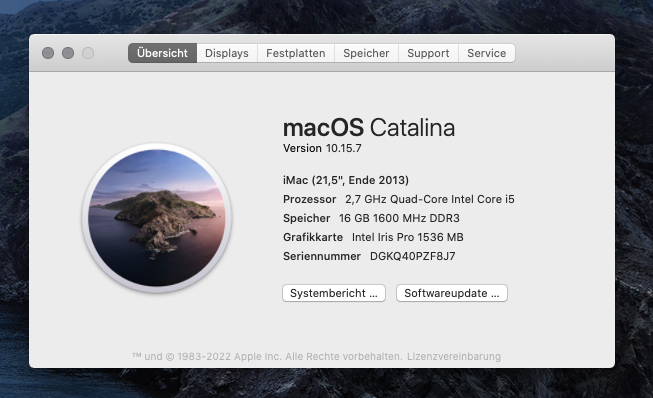
Task: Switch to the Support tab
Action: pyautogui.click(x=428, y=53)
